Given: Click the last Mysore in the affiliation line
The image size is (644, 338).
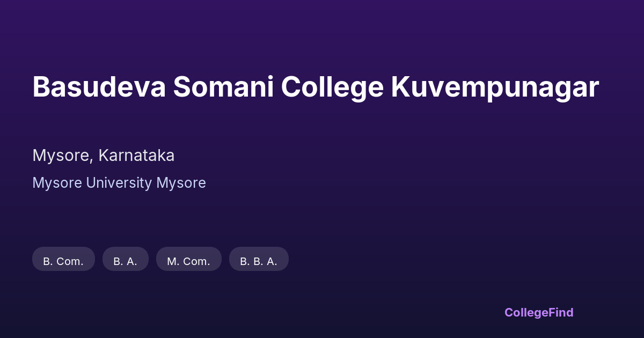Looking at the screenshot, I should [181, 183].
